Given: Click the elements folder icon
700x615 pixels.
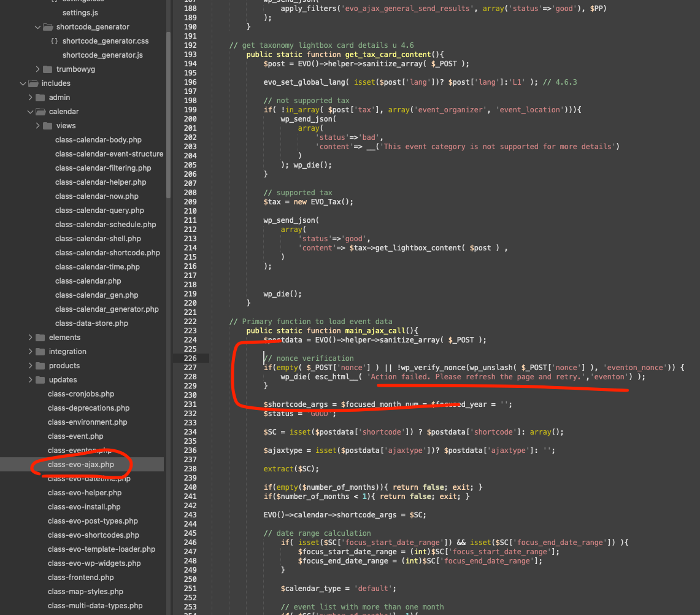Looking at the screenshot, I should coord(40,338).
